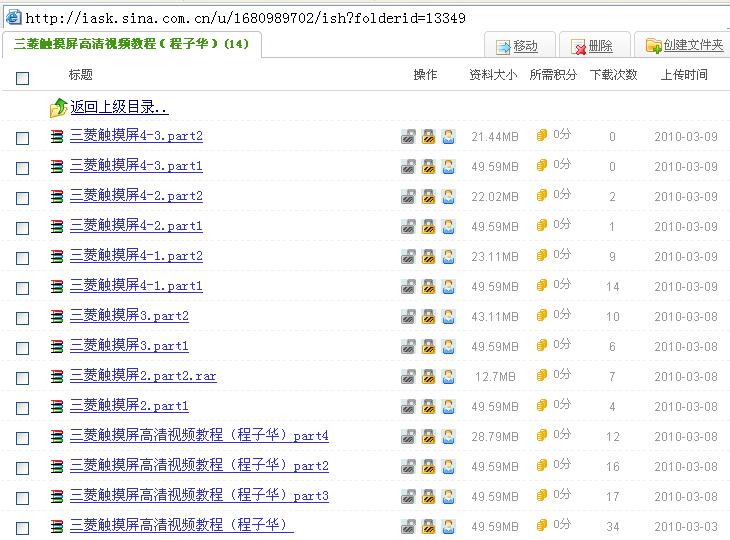The width and height of the screenshot is (730, 540).
Task: Click the browser address bar URL
Action: tap(245, 18)
